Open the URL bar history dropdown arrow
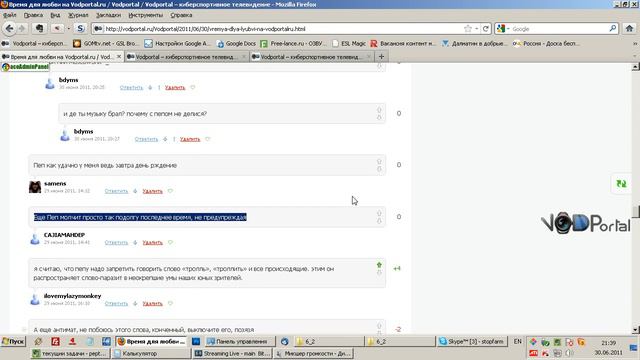 pos(477,29)
